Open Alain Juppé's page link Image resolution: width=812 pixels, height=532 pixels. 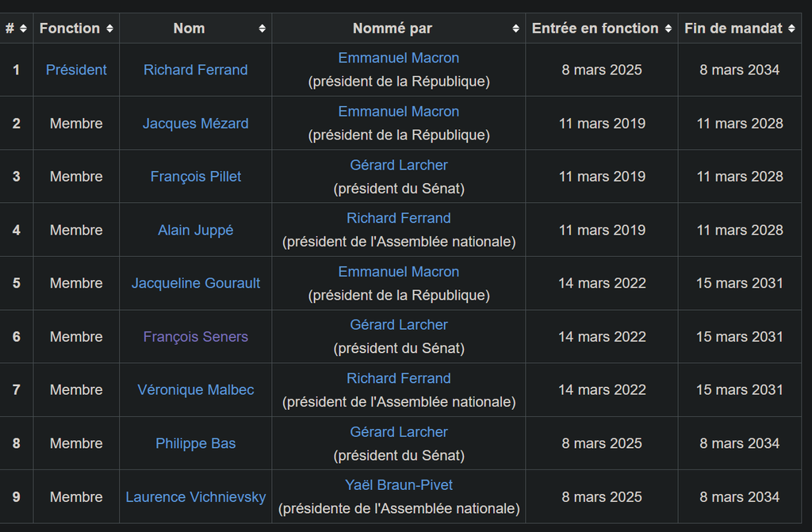click(x=196, y=230)
